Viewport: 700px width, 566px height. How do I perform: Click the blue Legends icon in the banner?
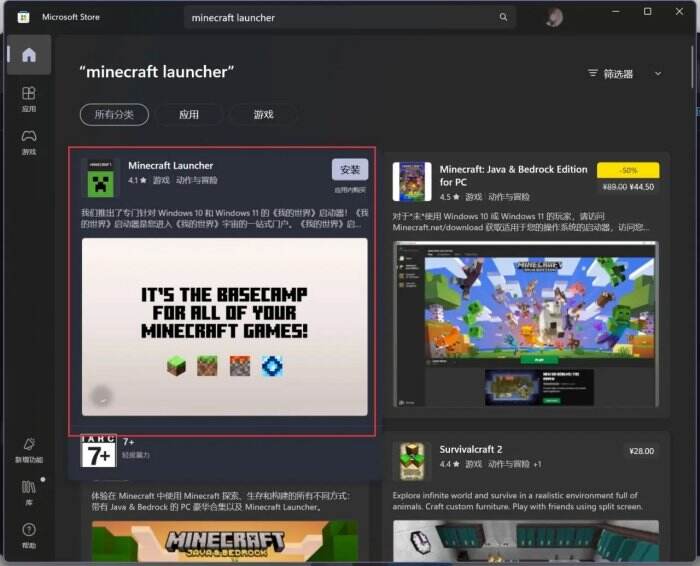tap(272, 366)
